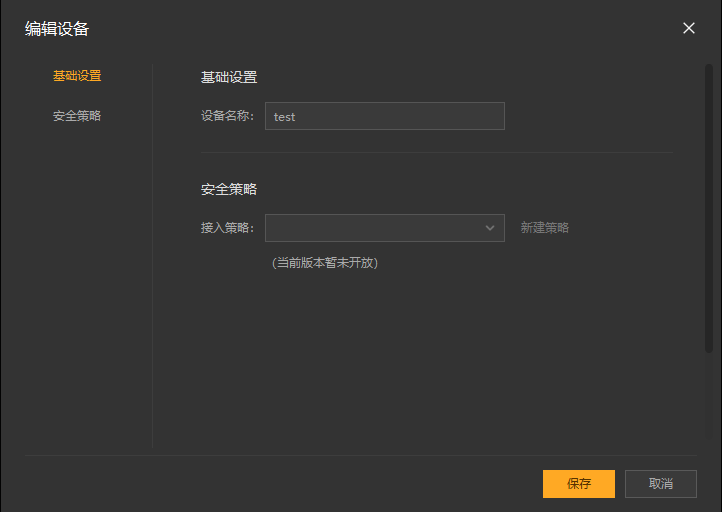Click the horizontal divider between the sections
This screenshot has height=512, width=722.
[x=437, y=152]
